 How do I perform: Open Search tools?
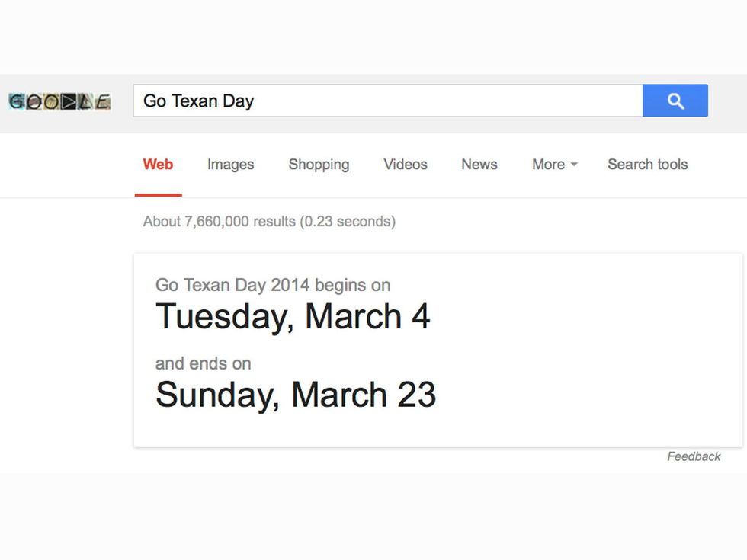647,165
